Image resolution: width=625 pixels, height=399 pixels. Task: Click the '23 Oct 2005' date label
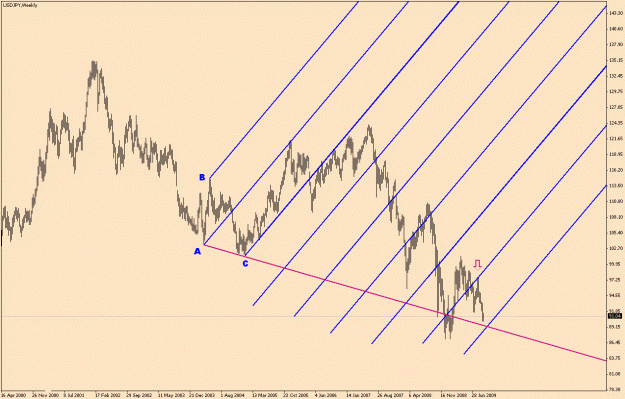295,396
